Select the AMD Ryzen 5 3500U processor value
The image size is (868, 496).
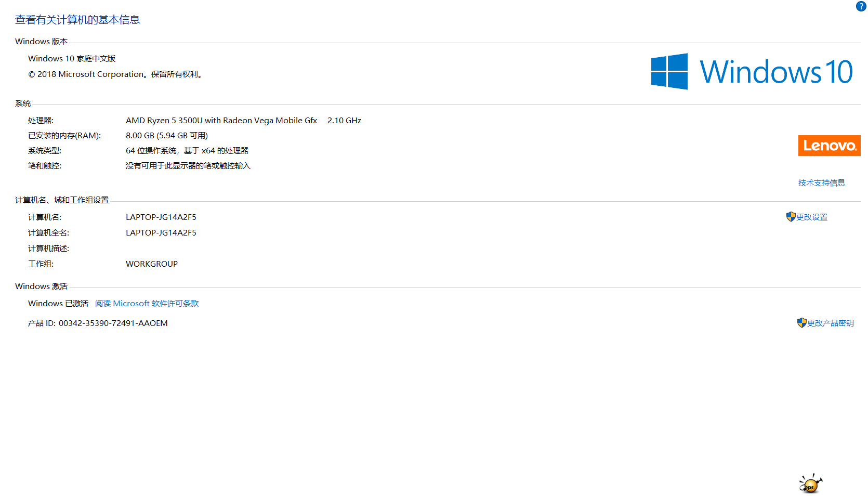tap(221, 120)
